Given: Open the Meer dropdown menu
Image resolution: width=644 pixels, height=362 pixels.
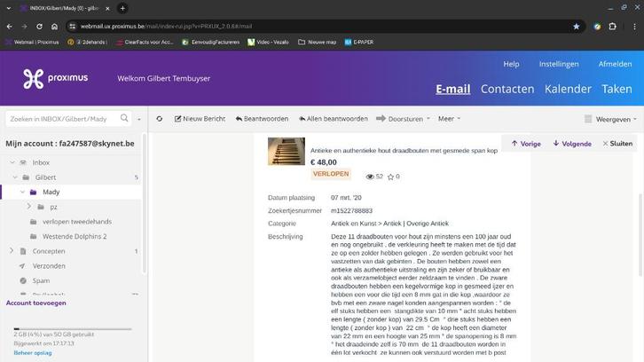Looking at the screenshot, I should click(x=449, y=119).
